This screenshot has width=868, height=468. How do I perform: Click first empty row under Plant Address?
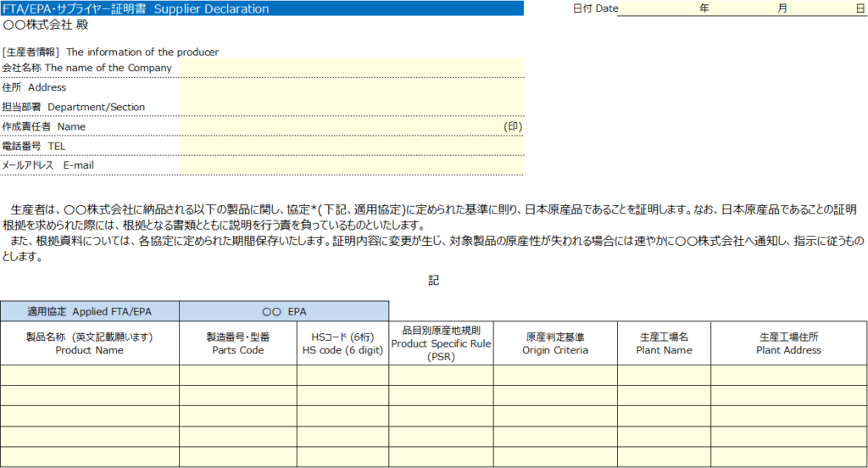point(788,375)
